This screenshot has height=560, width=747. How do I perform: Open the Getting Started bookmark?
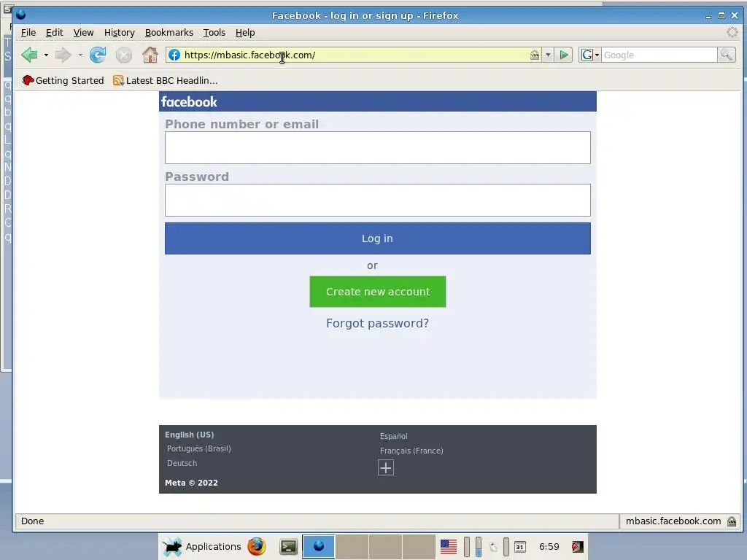63,80
